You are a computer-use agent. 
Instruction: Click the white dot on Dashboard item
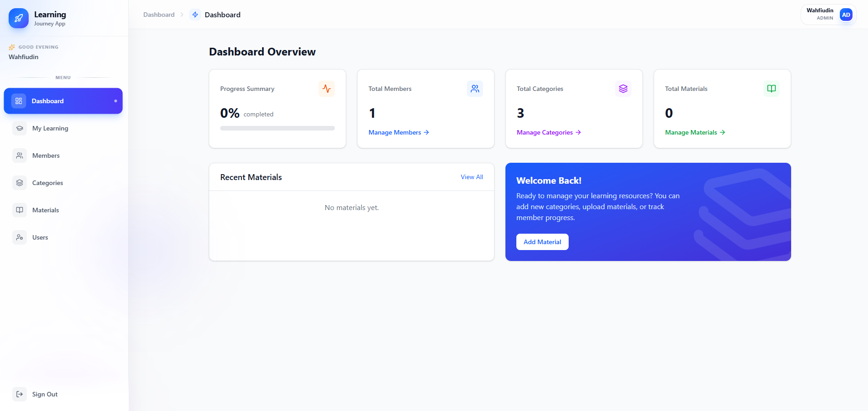tap(116, 101)
